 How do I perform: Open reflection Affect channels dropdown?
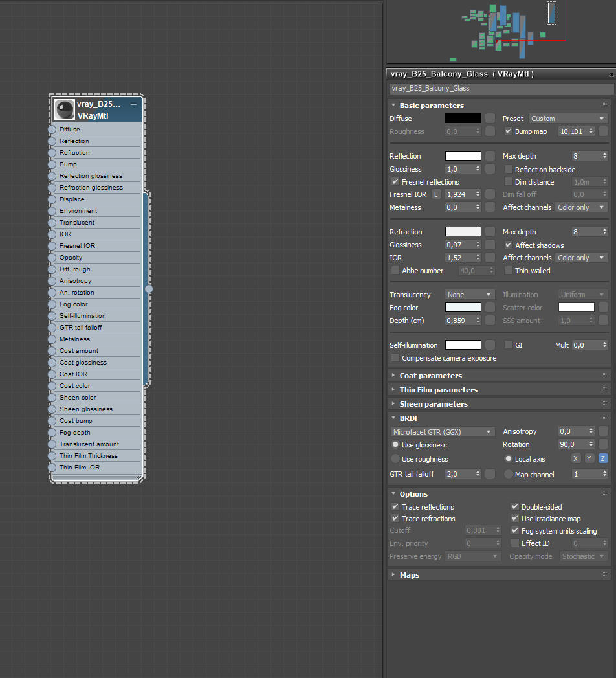pos(582,207)
